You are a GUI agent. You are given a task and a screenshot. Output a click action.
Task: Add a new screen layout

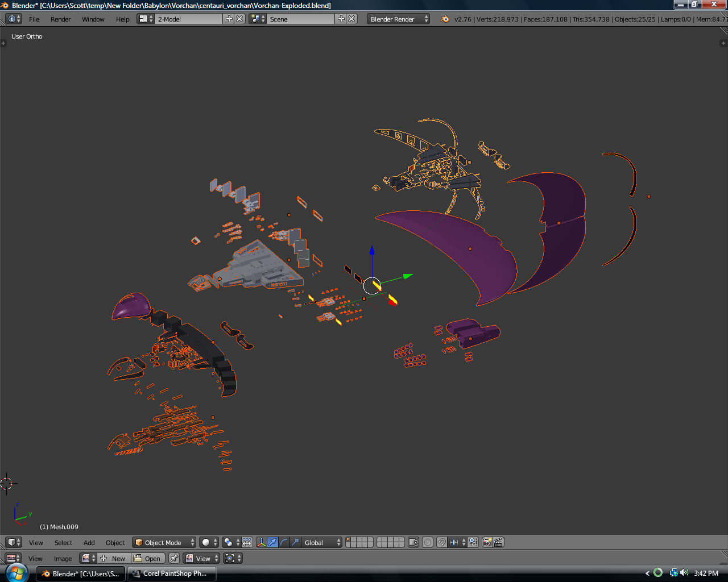point(229,19)
